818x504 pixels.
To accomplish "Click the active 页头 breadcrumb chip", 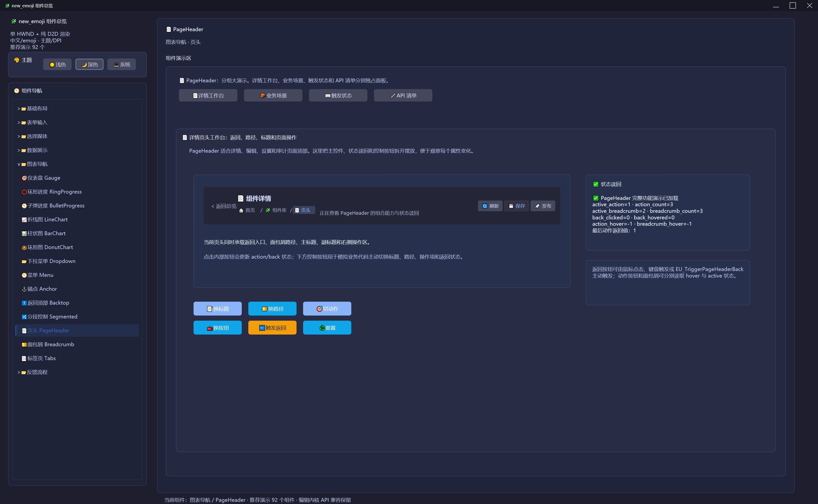I will (304, 210).
